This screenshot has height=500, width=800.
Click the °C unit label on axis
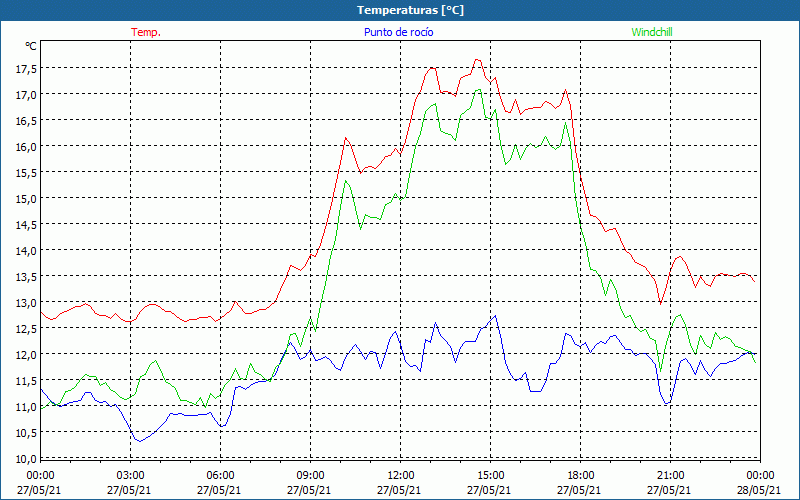[x=31, y=46]
